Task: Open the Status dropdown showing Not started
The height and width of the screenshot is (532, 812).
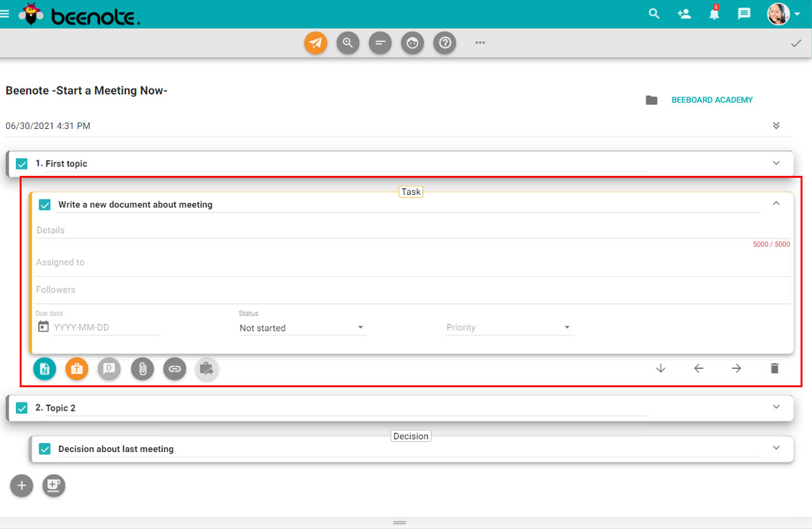Action: (x=303, y=328)
